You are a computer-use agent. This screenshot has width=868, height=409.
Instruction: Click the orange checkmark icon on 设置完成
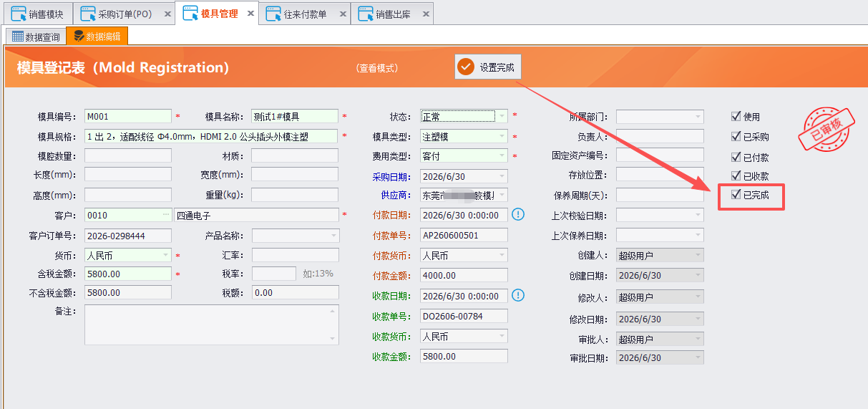pos(467,67)
